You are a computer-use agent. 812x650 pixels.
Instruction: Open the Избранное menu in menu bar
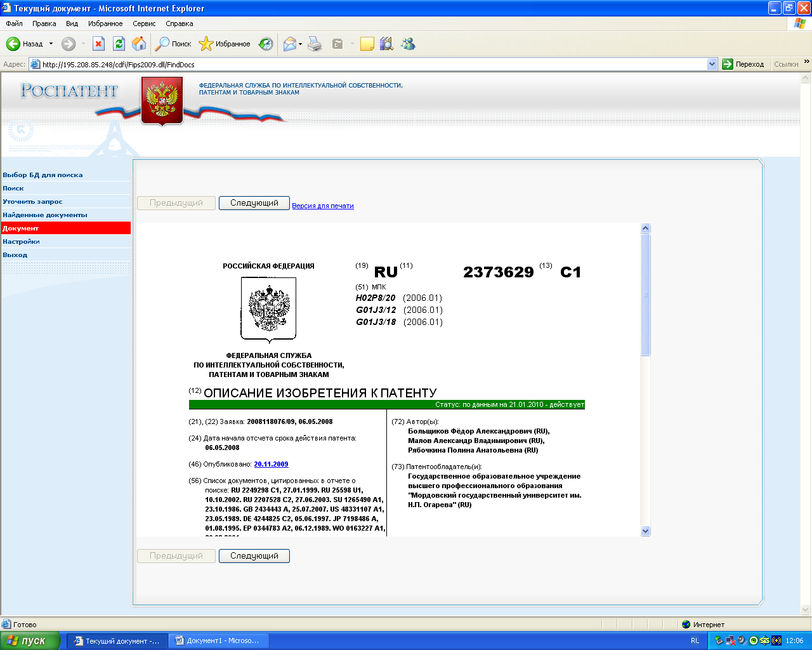105,23
